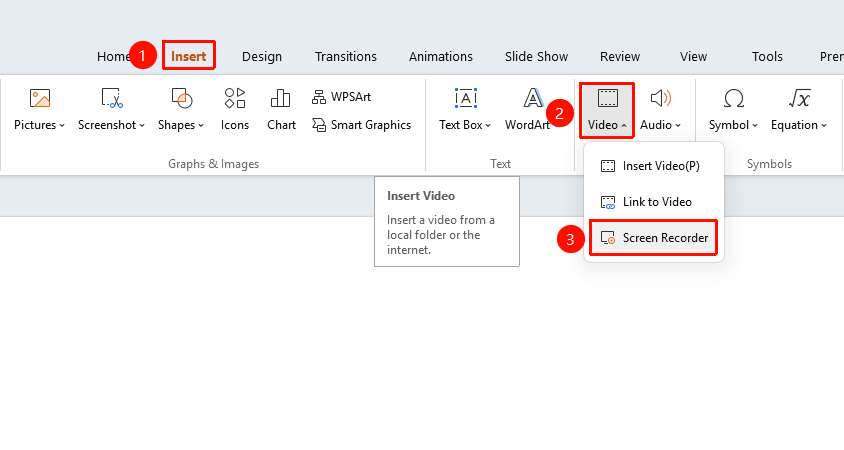The width and height of the screenshot is (844, 450).
Task: Click the Text Box icon
Action: click(x=466, y=99)
